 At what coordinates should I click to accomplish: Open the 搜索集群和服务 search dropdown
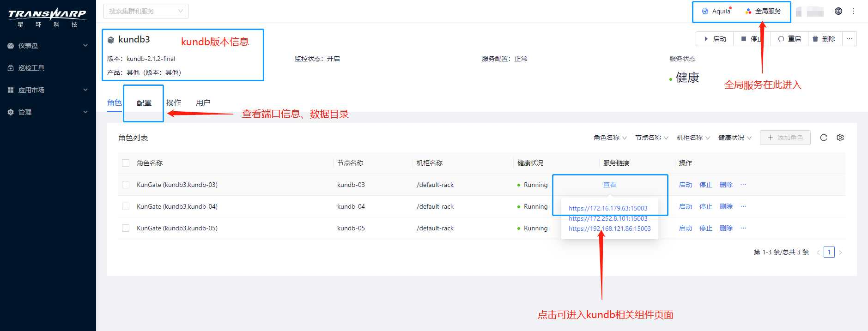(x=146, y=11)
